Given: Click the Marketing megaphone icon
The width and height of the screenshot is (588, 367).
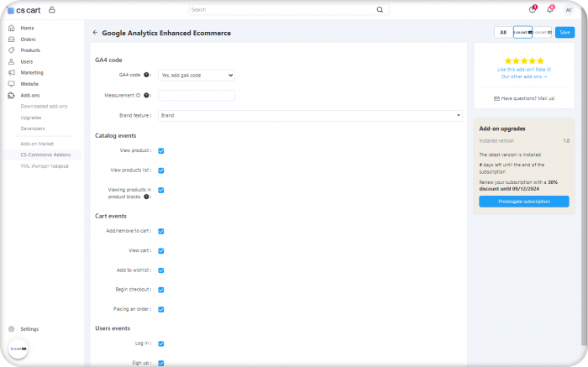Looking at the screenshot, I should coord(11,72).
